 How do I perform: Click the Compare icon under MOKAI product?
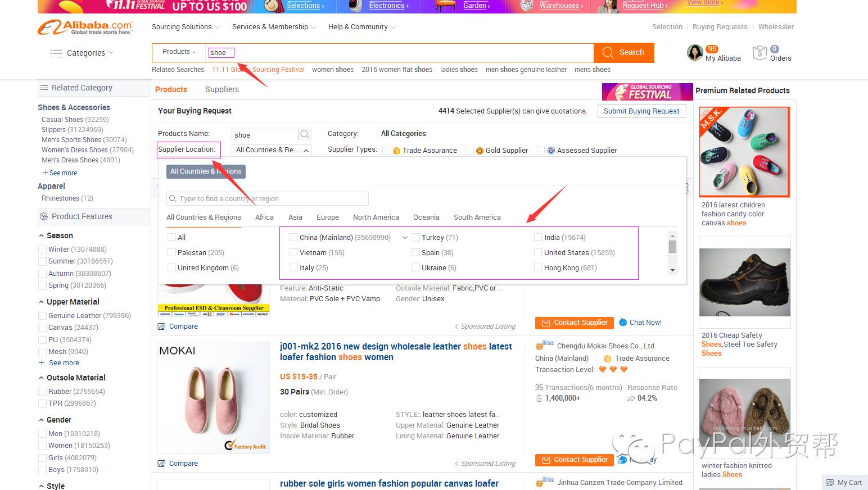[x=162, y=464]
